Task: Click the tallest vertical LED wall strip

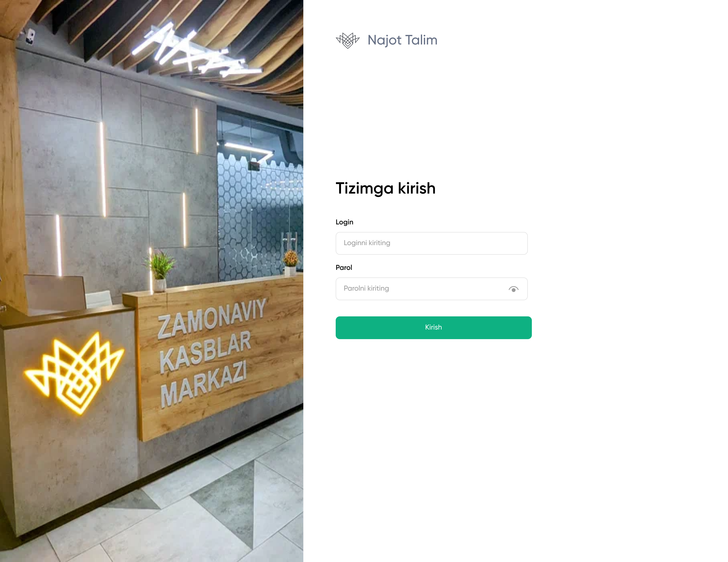Action: point(103,169)
